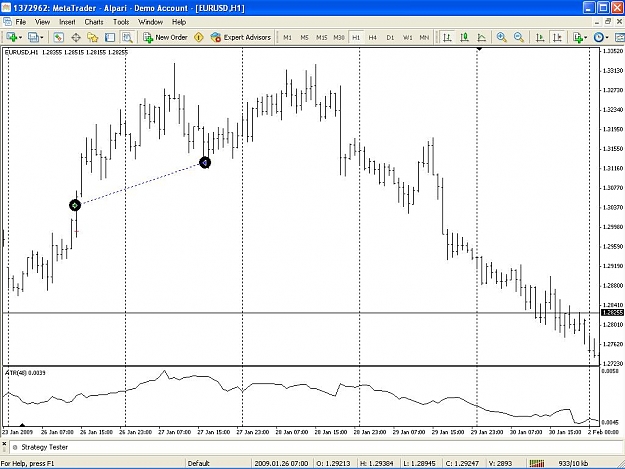
Task: Toggle the Terminal window icon
Action: tap(110, 37)
